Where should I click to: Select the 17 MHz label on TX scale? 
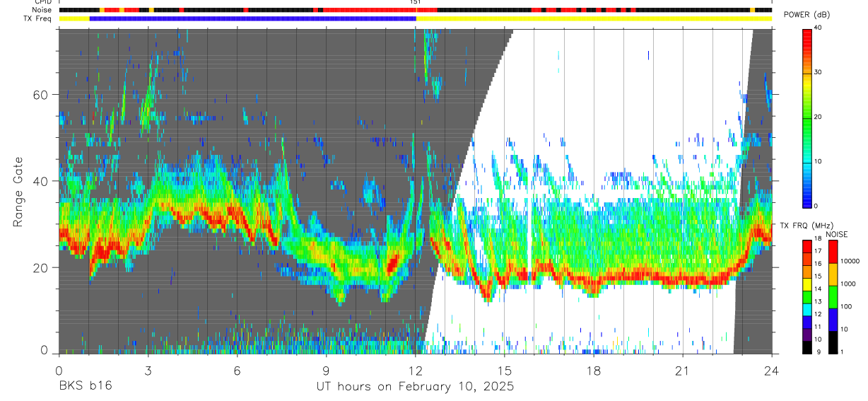pyautogui.click(x=818, y=252)
